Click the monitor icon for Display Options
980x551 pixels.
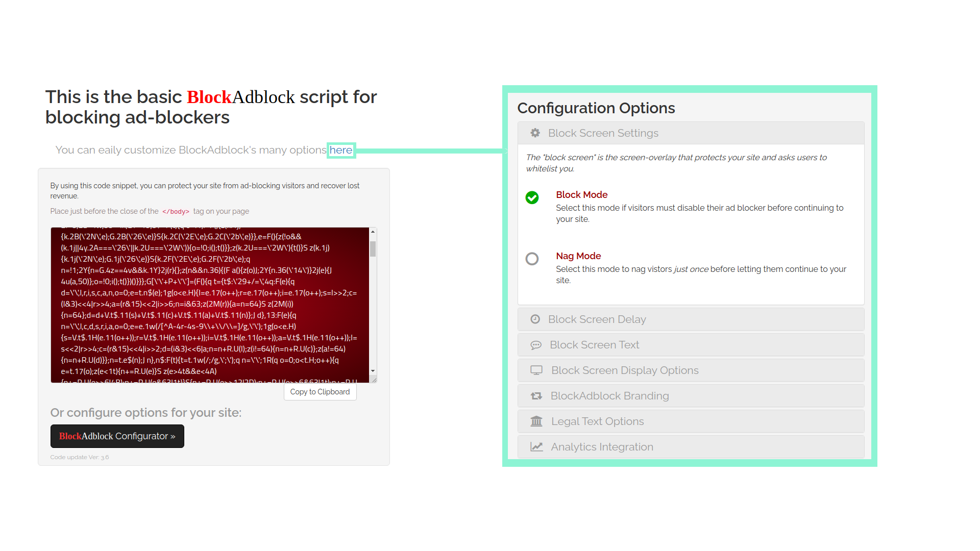(536, 370)
